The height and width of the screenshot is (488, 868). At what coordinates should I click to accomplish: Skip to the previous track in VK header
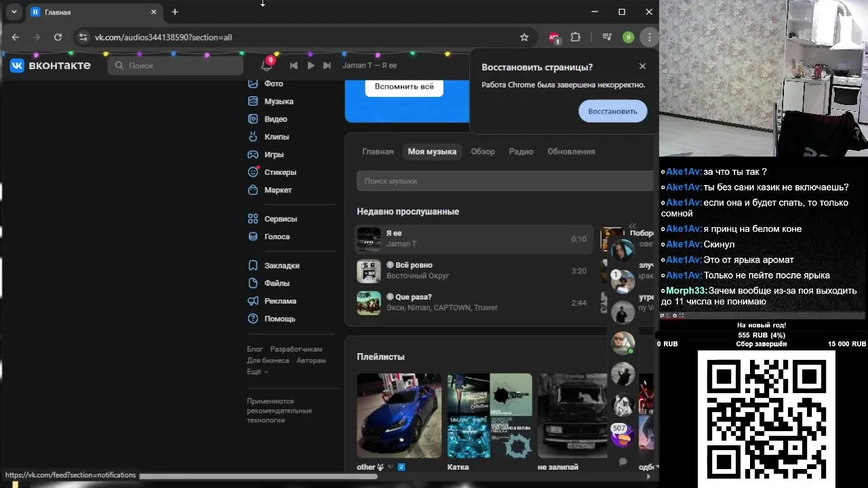click(294, 65)
